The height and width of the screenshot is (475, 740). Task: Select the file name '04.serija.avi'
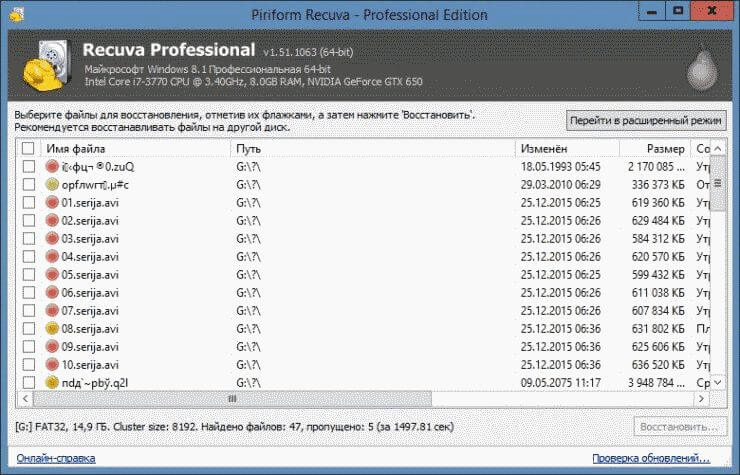click(90, 256)
